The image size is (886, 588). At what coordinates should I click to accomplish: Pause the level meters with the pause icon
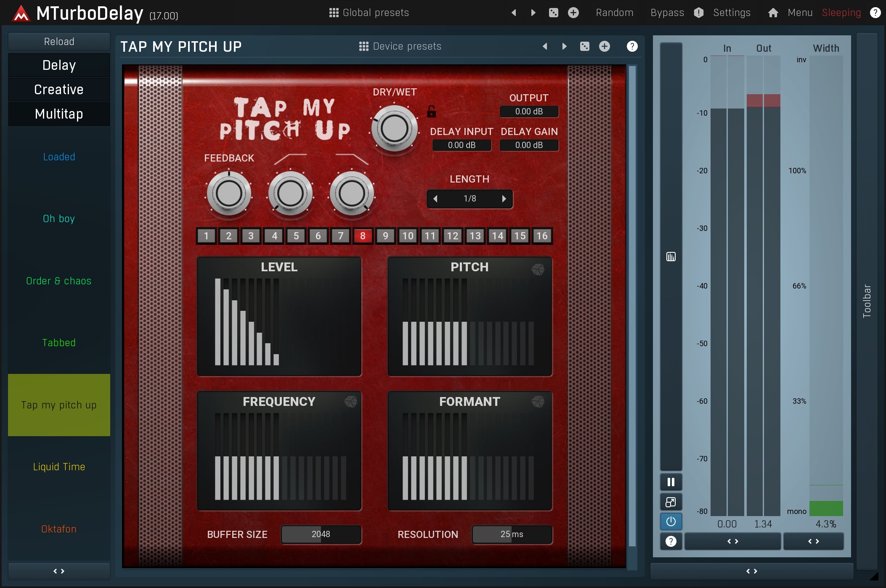pyautogui.click(x=671, y=482)
